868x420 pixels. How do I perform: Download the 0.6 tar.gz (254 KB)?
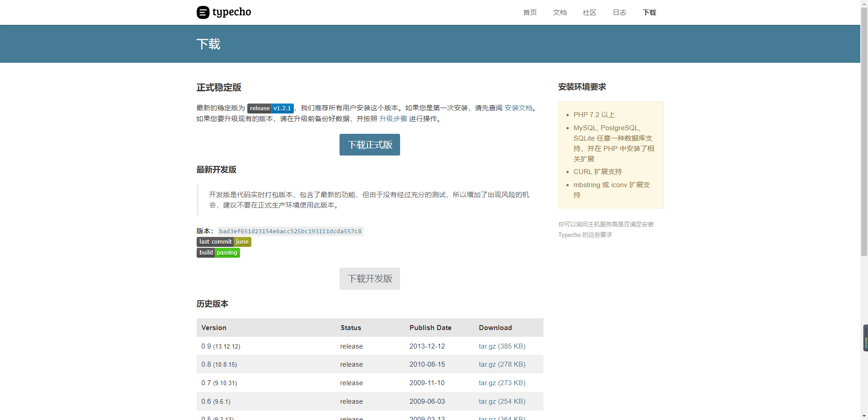click(502, 401)
